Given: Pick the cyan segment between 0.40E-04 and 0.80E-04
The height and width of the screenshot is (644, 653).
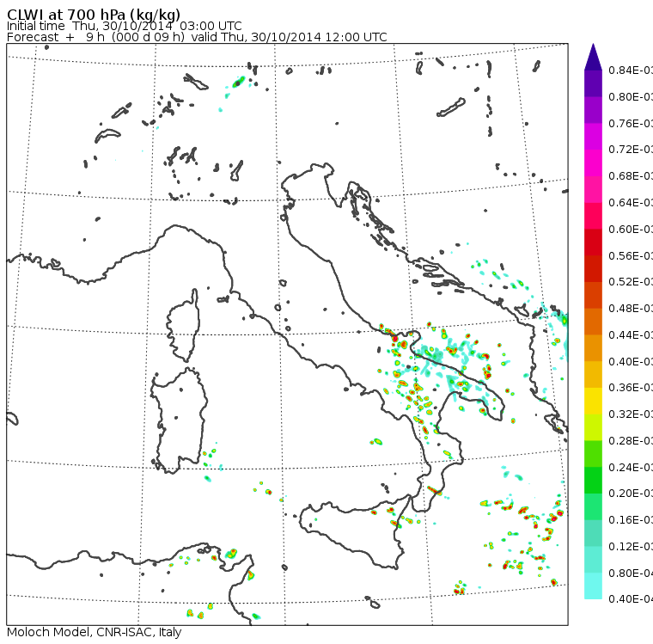Looking at the screenshot, I should click(593, 586).
